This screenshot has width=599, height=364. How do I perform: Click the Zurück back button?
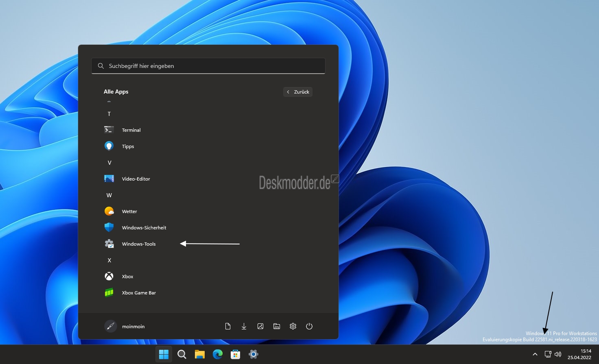click(298, 92)
